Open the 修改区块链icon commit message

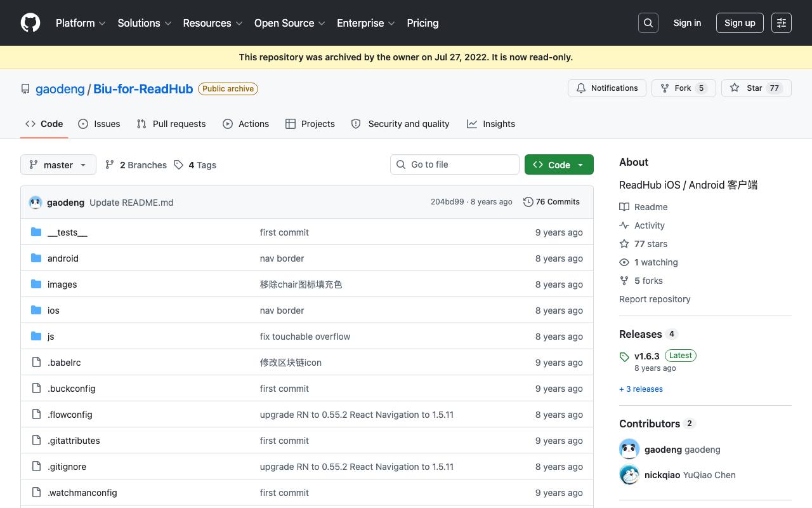coord(291,363)
